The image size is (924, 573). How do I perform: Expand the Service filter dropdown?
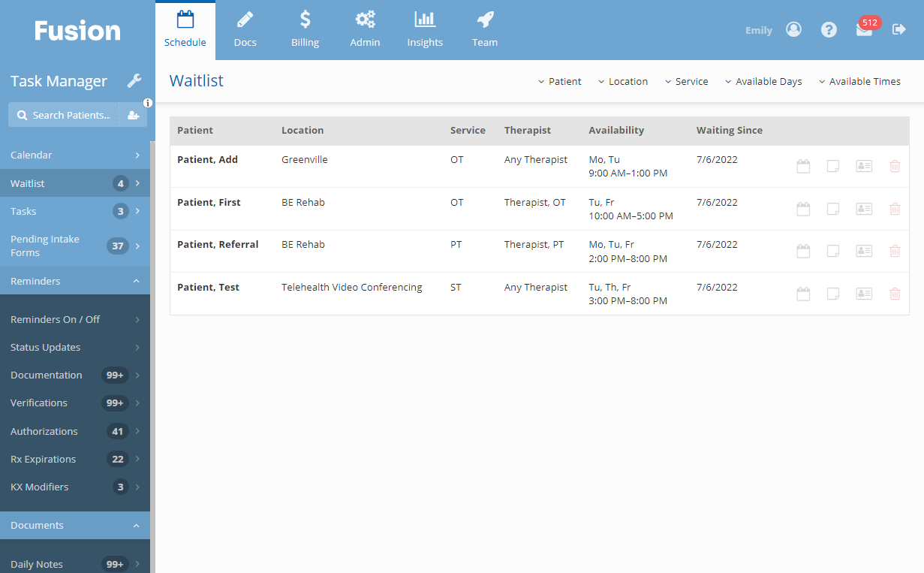coord(686,81)
